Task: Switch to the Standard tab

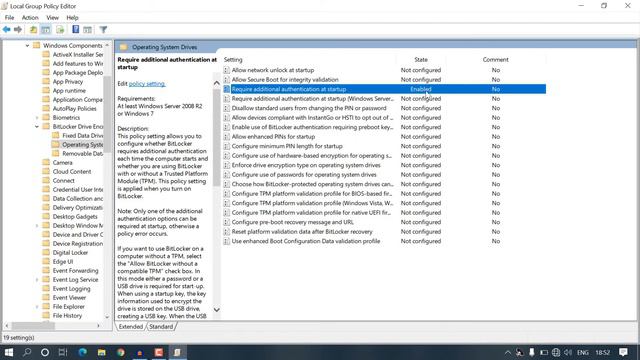Action: [161, 327]
